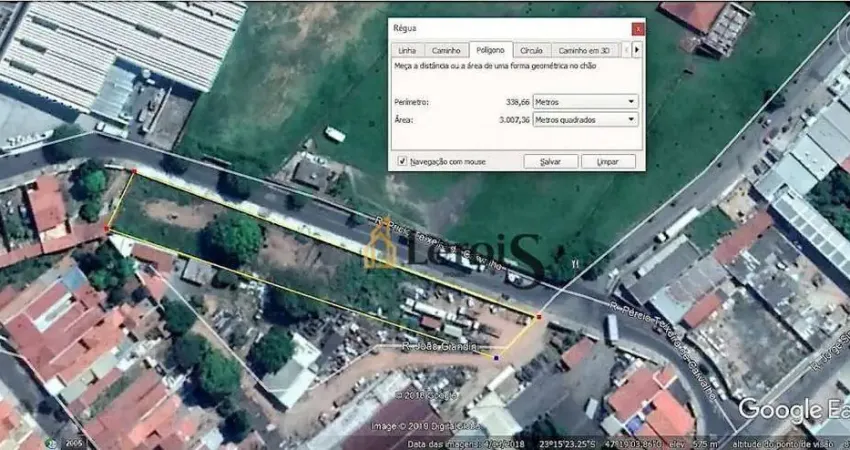
Task: Click the blue polygon vertex marker
Action: (x=496, y=357)
